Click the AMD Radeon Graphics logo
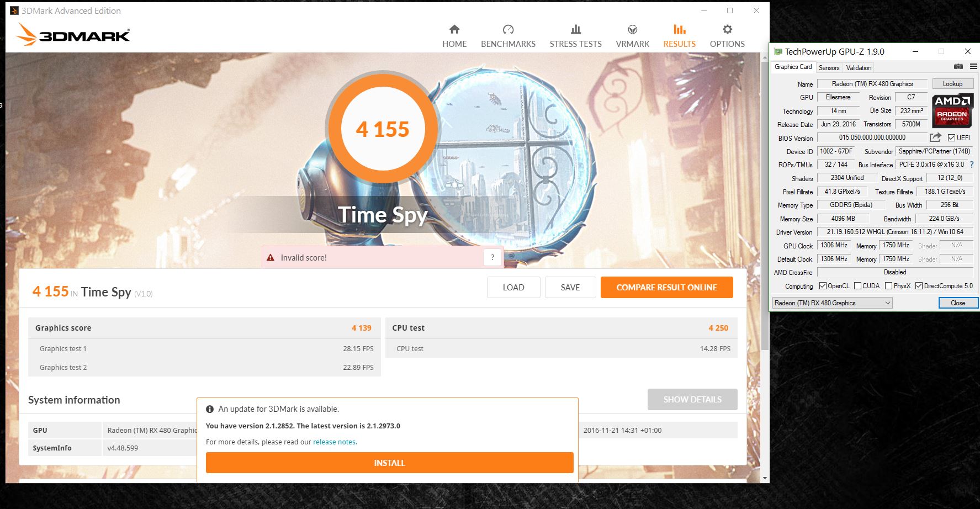Image resolution: width=980 pixels, height=509 pixels. [x=952, y=111]
